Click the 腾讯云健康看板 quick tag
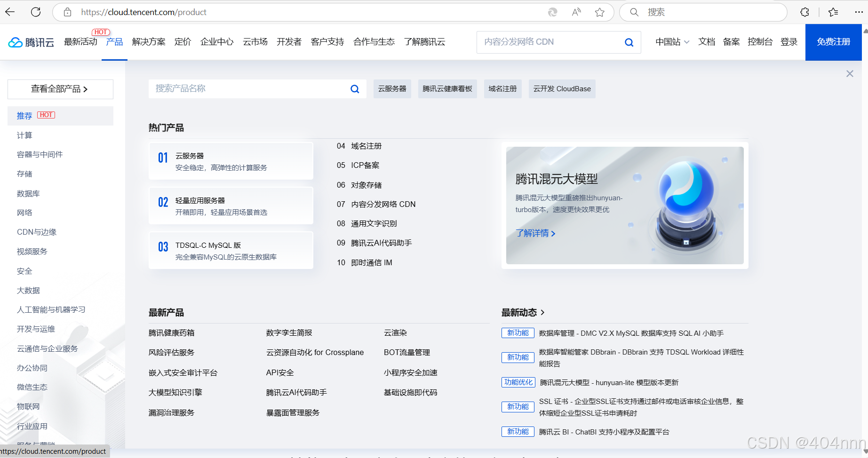Screen dimensions: 868x458 coord(447,89)
